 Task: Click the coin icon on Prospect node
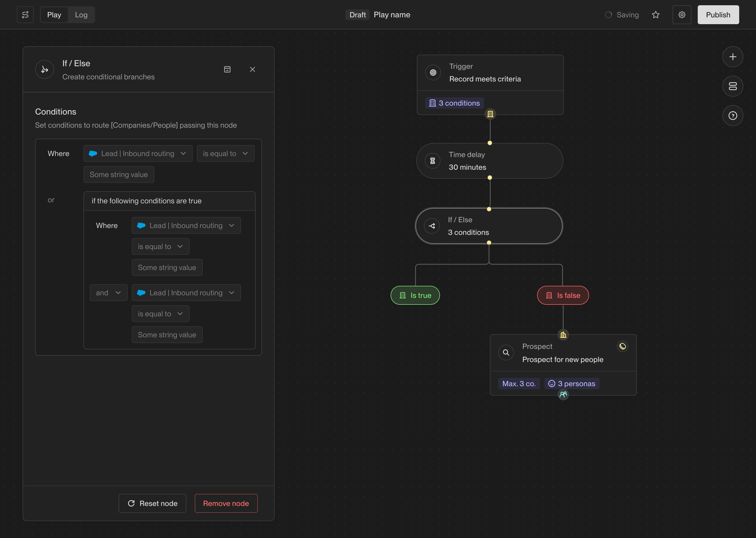click(x=622, y=346)
